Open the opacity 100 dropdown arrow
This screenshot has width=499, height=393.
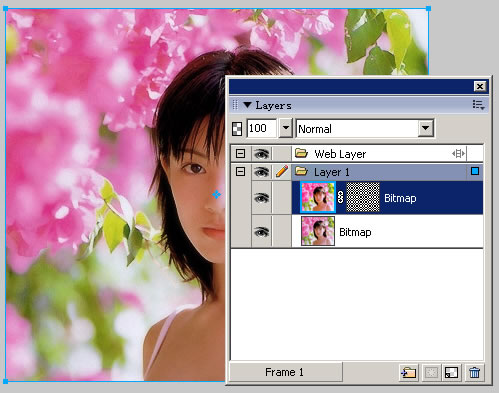tap(286, 128)
